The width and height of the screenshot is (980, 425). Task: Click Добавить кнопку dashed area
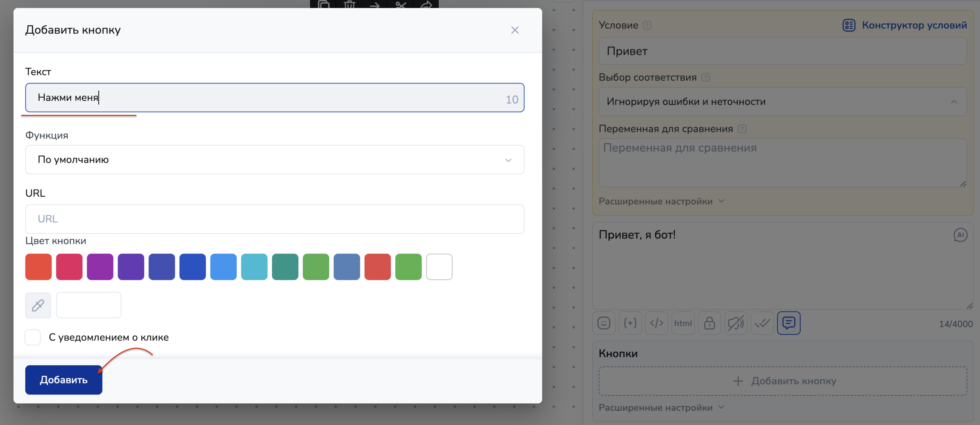pyautogui.click(x=782, y=381)
